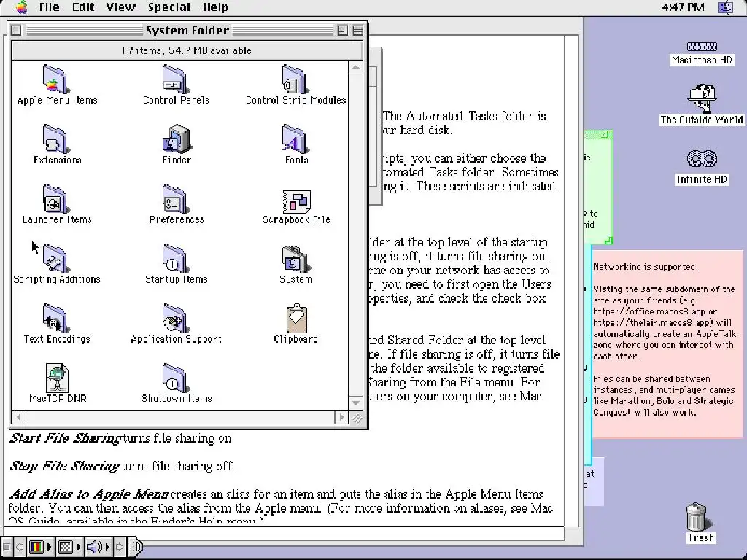Screen dimensions: 747x560
Task: Select the Application Support folder
Action: point(175,318)
